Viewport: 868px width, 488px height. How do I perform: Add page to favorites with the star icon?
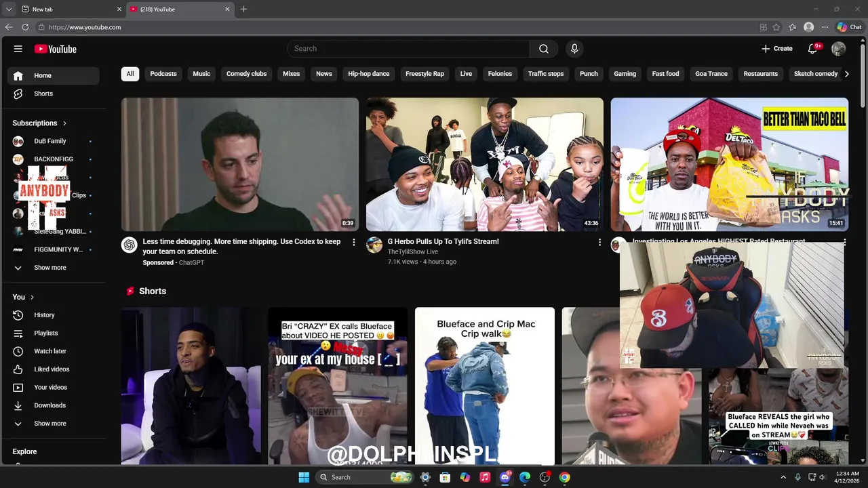tap(778, 27)
